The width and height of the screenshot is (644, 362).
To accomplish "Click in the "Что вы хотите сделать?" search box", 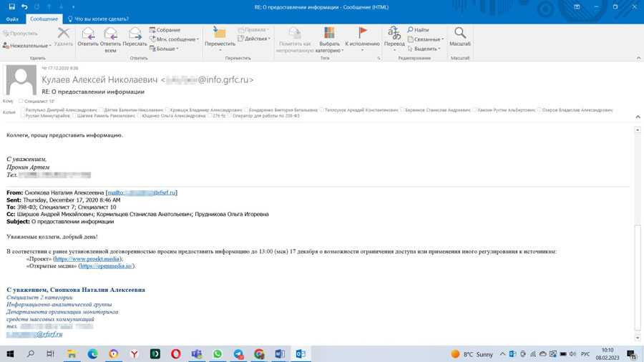I will 102,19.
